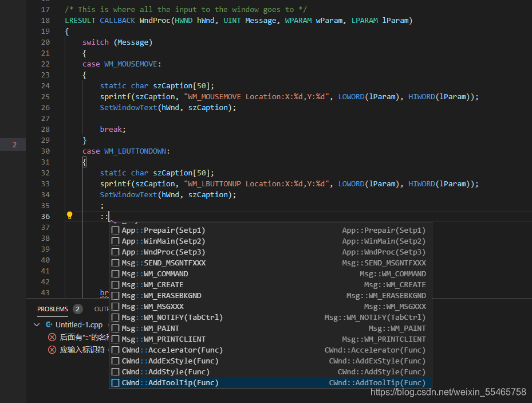532x403 pixels.
Task: Select App::WndProc(Setp3) snippet suggestion
Action: pyautogui.click(x=270, y=252)
